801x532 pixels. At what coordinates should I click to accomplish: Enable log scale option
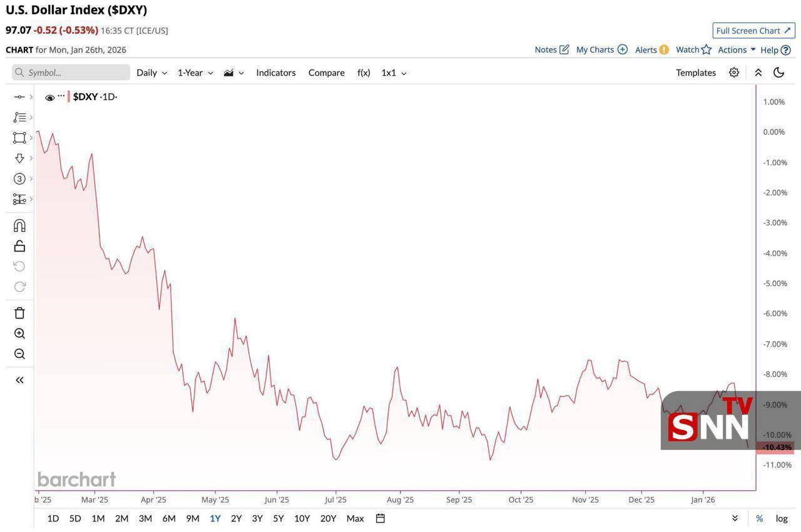coord(782,518)
